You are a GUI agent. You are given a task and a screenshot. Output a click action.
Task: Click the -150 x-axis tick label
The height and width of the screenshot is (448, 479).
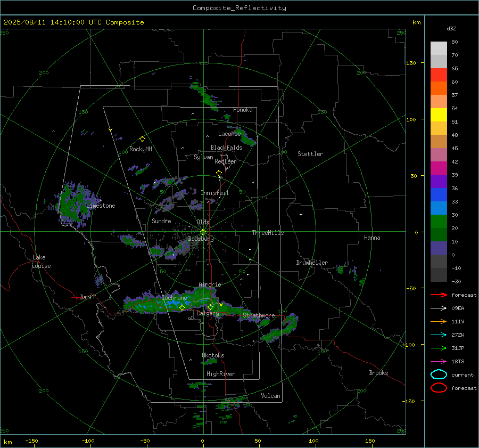click(31, 441)
